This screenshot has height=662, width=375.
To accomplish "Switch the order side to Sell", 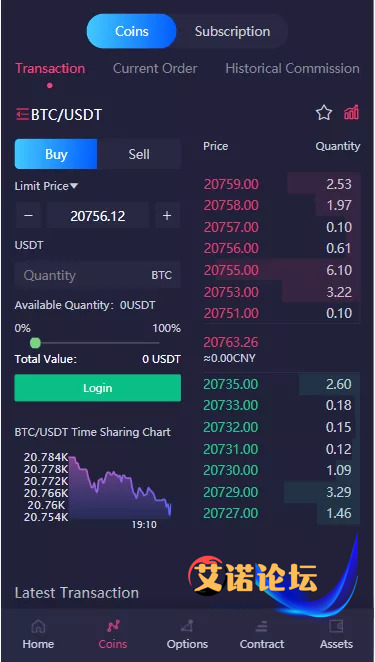I will point(139,154).
